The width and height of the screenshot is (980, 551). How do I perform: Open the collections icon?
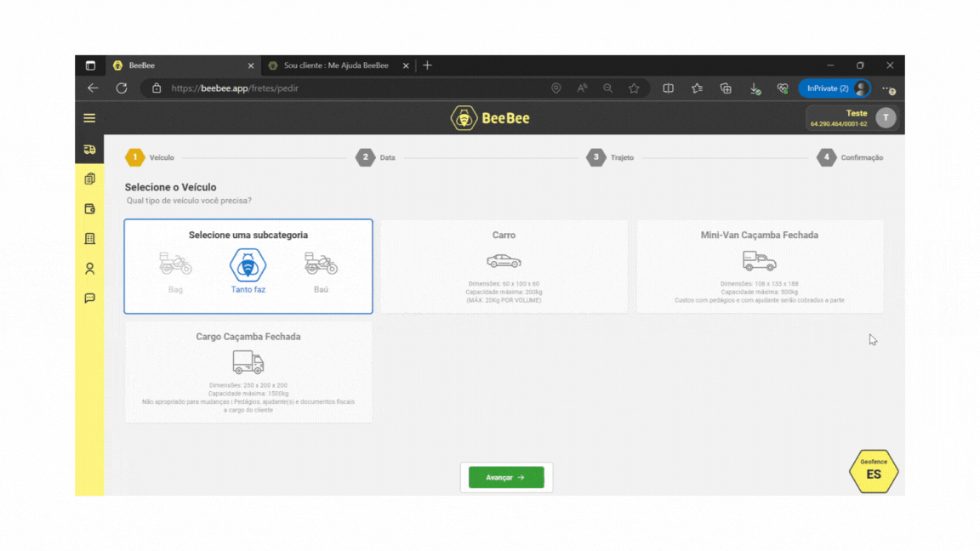tap(726, 88)
